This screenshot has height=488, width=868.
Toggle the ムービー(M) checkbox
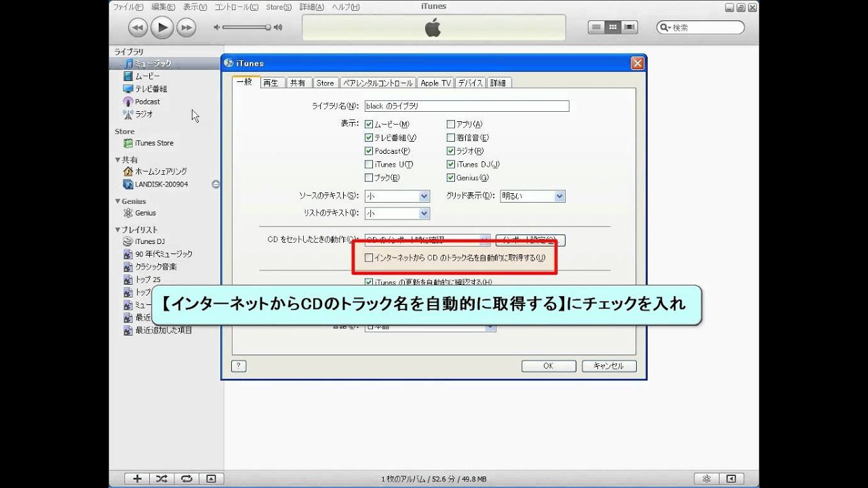pyautogui.click(x=369, y=125)
